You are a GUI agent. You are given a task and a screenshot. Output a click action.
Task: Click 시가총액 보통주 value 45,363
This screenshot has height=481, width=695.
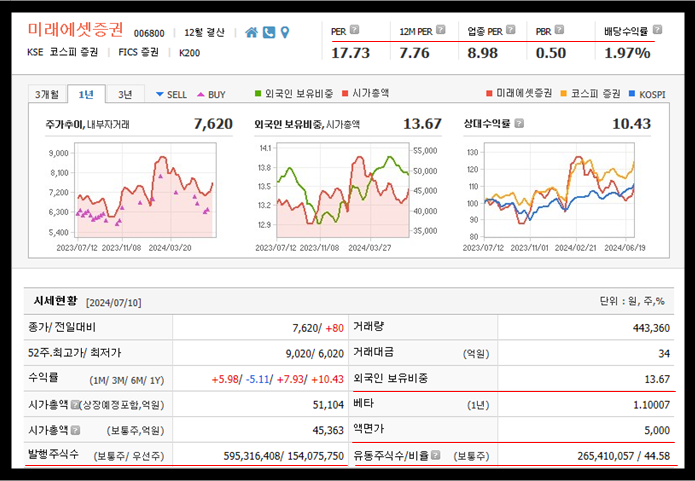coord(328,430)
